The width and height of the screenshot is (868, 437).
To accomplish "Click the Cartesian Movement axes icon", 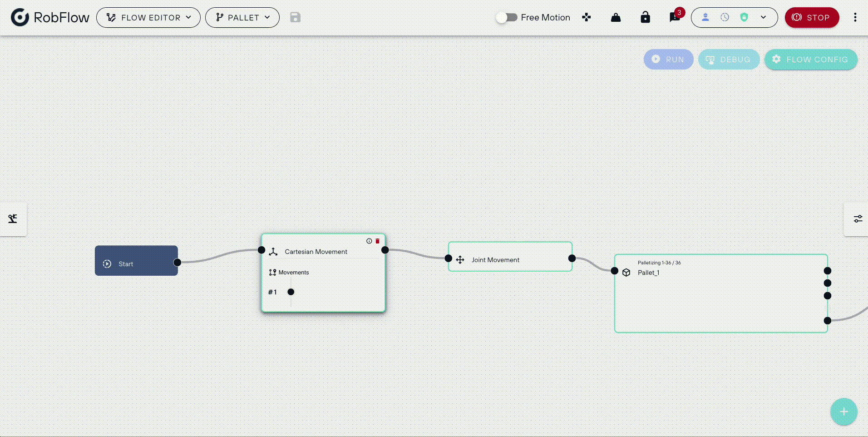I will (x=273, y=252).
